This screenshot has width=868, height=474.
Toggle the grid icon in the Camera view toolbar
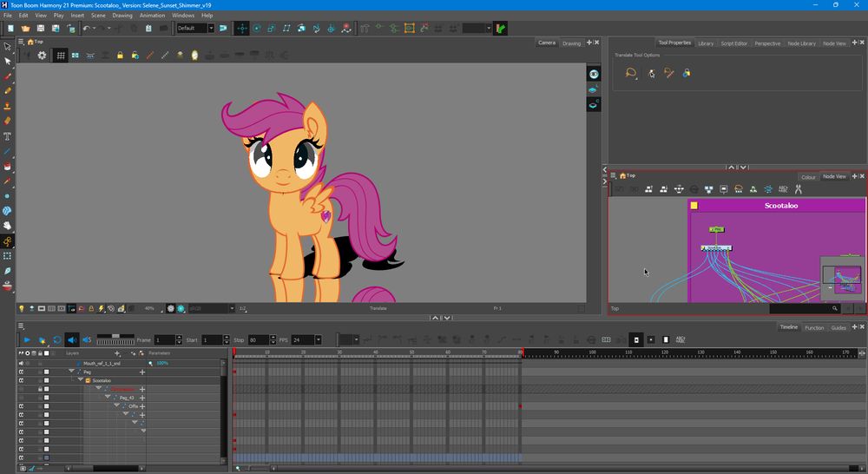pos(61,56)
